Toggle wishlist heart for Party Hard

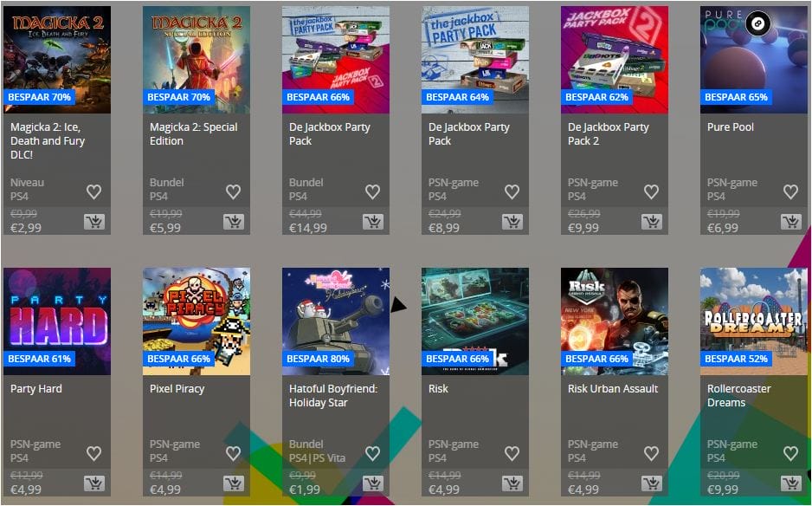coord(93,454)
